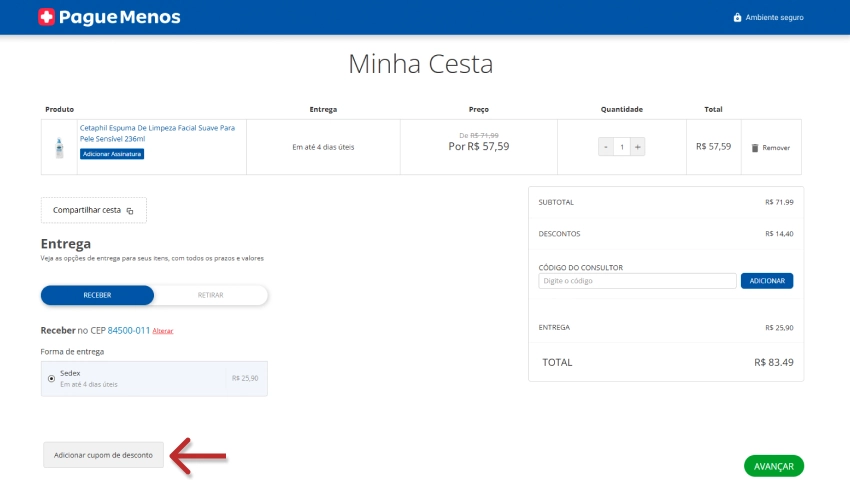The height and width of the screenshot is (480, 850).
Task: Open the Cetaphil product thumbnail image
Action: (x=59, y=147)
